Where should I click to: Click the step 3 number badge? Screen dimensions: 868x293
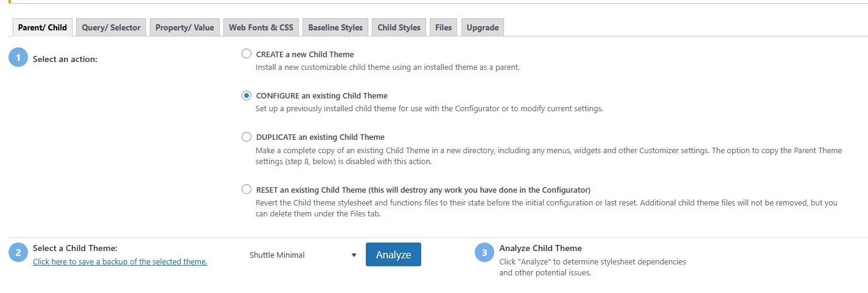[x=485, y=253]
